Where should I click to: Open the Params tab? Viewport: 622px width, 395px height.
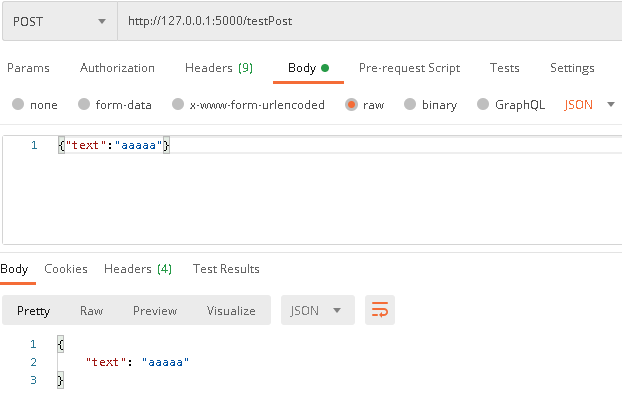click(x=28, y=68)
